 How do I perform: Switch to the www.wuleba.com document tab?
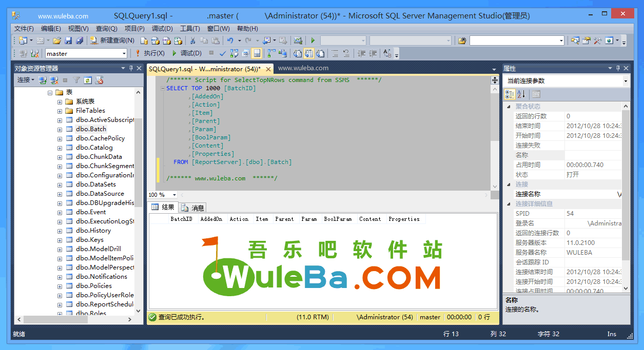[x=303, y=68]
